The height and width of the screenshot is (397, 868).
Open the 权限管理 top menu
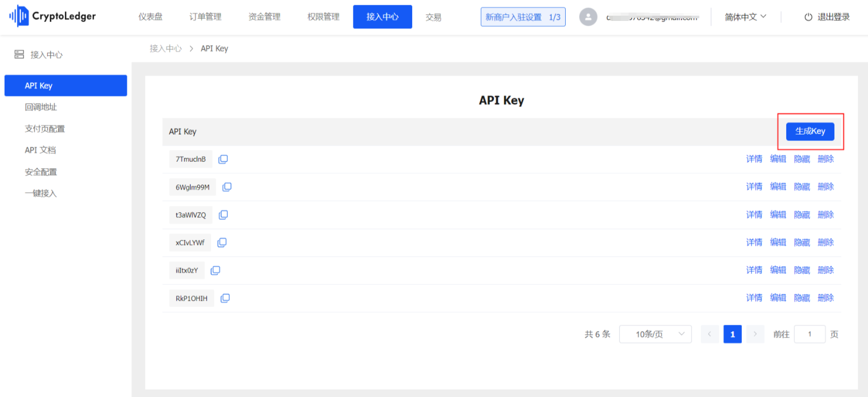(x=324, y=17)
